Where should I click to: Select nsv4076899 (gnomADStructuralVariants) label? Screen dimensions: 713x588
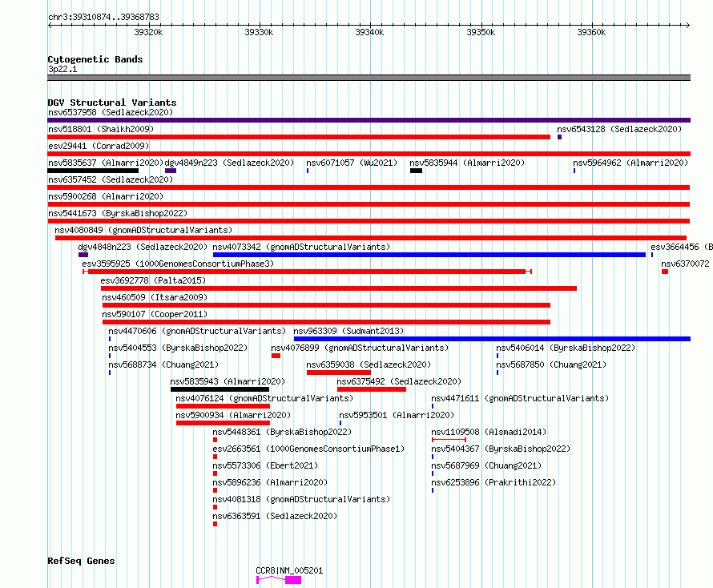pos(360,348)
